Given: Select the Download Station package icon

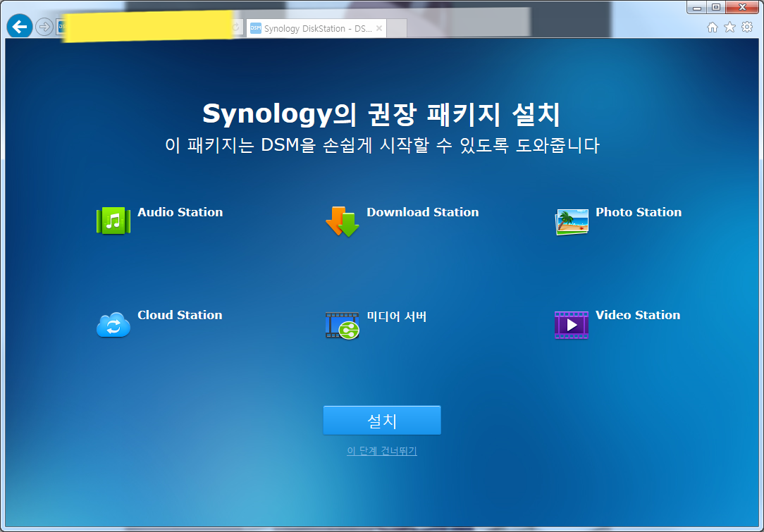Looking at the screenshot, I should coord(343,220).
